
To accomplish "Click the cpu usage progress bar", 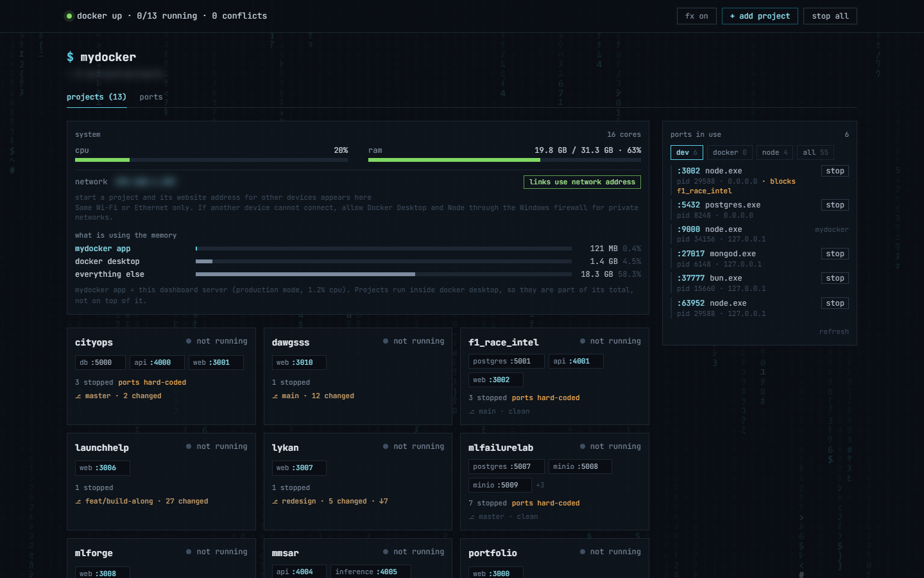I will click(x=211, y=160).
